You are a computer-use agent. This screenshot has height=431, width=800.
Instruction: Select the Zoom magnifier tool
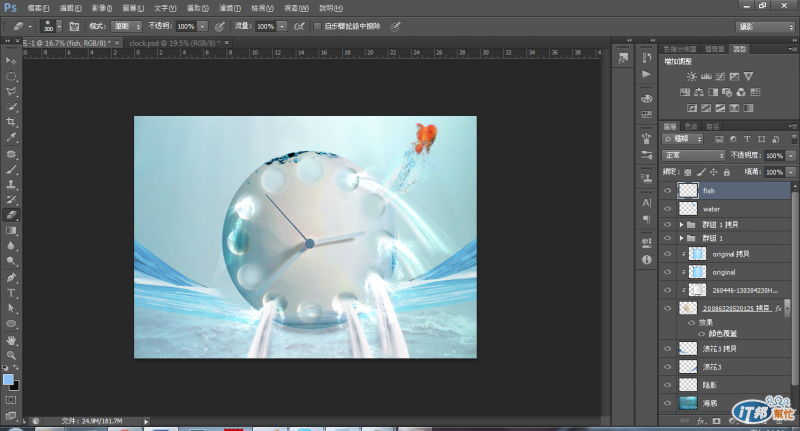pos(12,354)
